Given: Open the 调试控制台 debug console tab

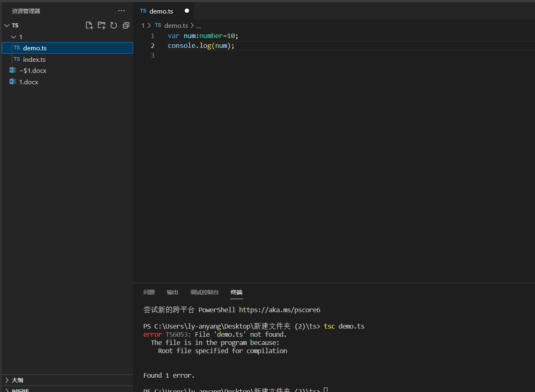Looking at the screenshot, I should tap(204, 292).
